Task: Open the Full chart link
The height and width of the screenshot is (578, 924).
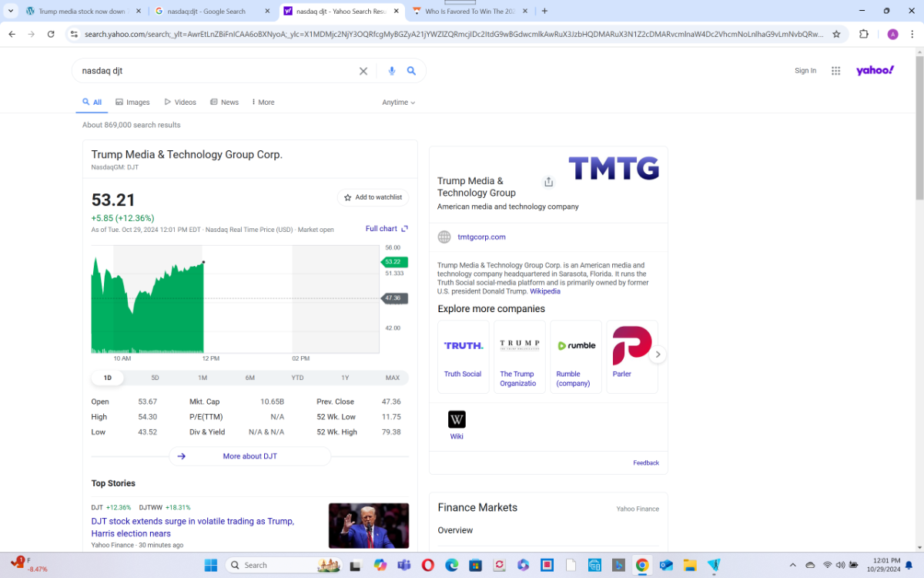Action: pyautogui.click(x=387, y=229)
